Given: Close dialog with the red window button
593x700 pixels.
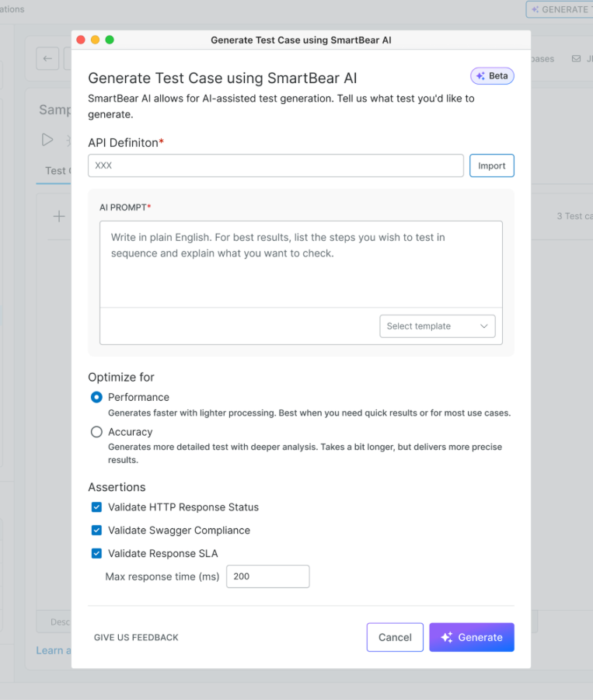Looking at the screenshot, I should [81, 40].
